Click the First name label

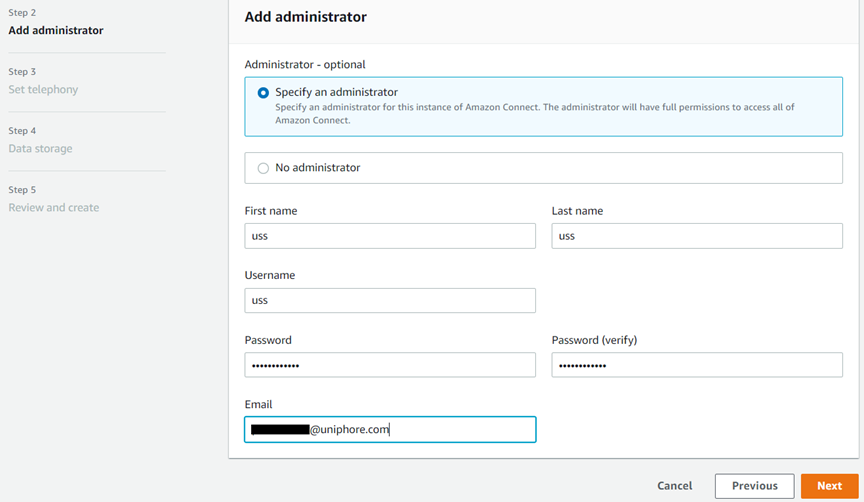point(271,211)
